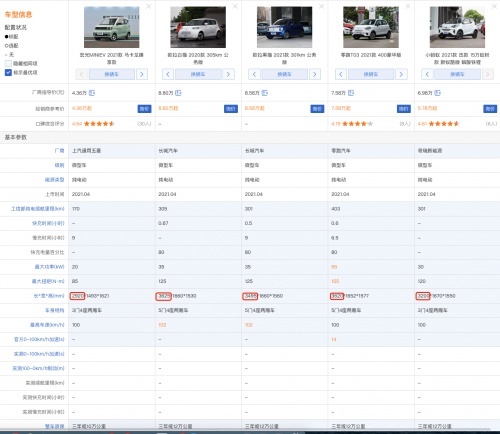The height and width of the screenshot is (434, 500).
Task: Enable the 隐藏相同项 hide-same-items checkbox
Action: pos(8,63)
